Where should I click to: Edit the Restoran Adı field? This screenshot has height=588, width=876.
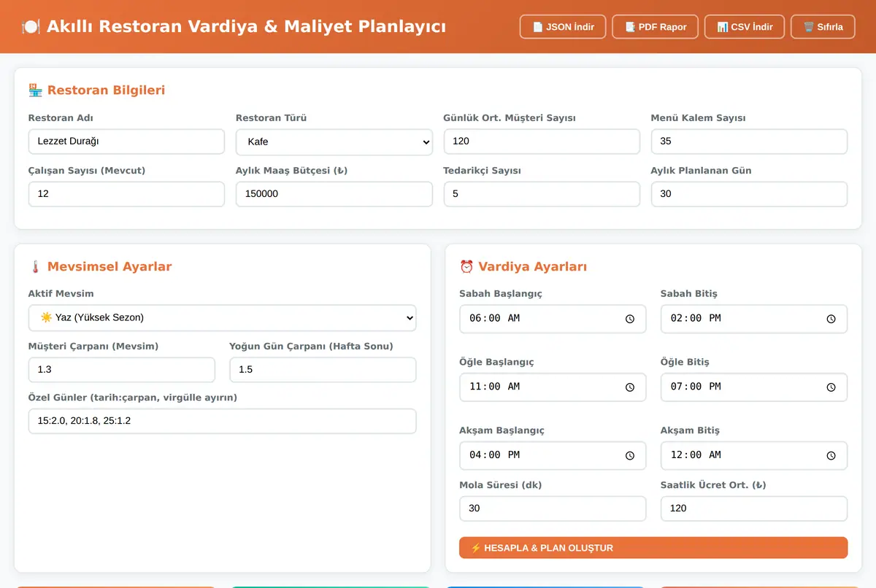[x=126, y=142]
